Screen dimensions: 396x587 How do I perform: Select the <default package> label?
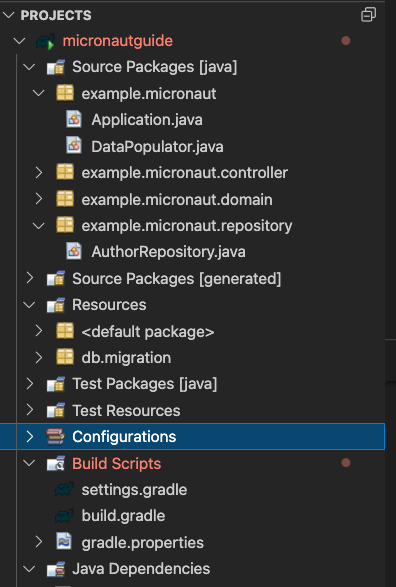(x=148, y=332)
